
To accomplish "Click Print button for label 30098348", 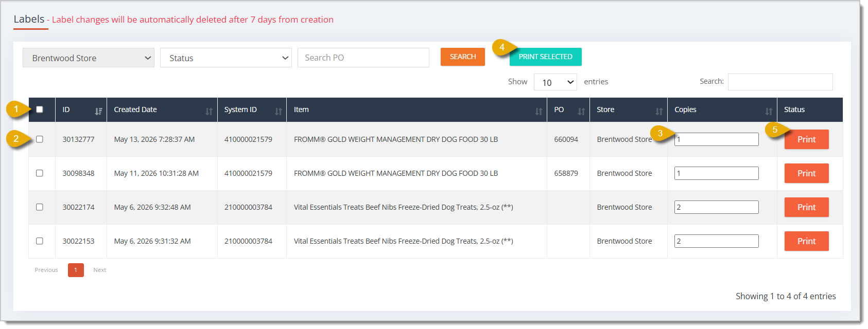I will coord(807,173).
